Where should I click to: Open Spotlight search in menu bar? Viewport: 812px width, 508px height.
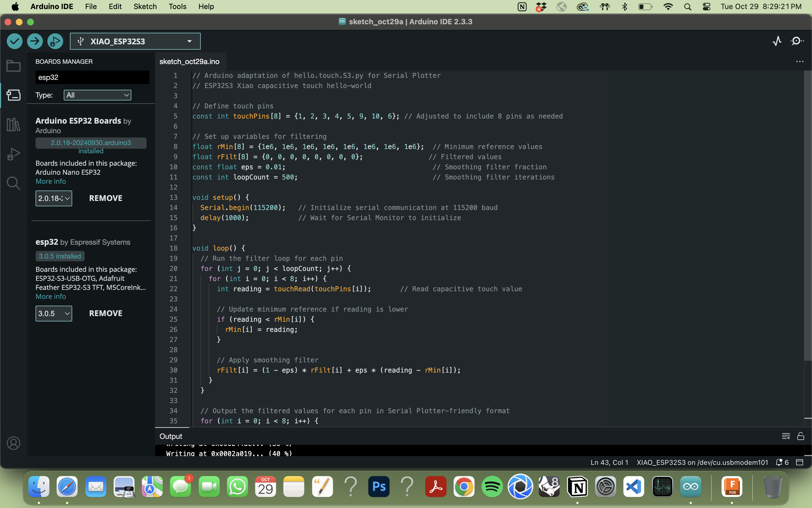687,7
